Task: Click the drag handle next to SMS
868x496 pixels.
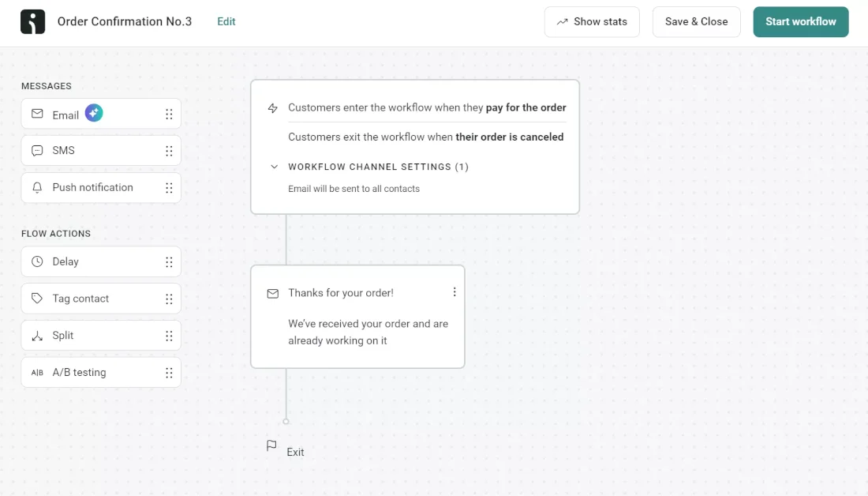Action: coord(168,150)
